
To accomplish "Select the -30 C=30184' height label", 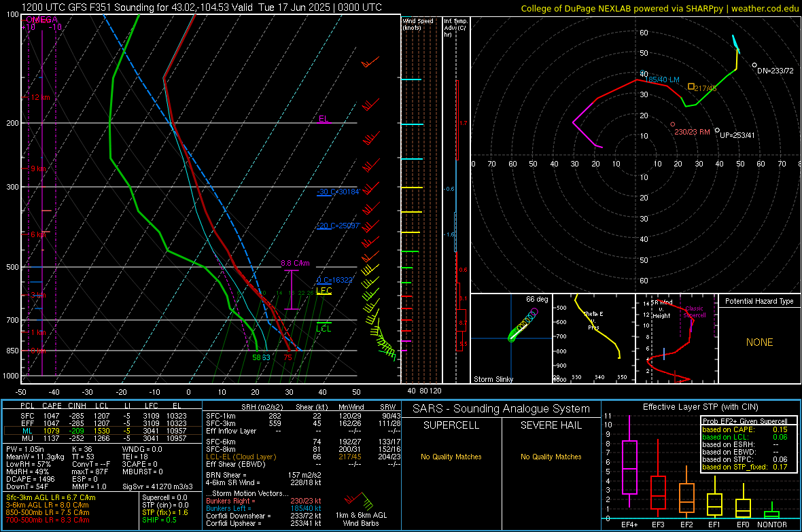I will pos(338,192).
